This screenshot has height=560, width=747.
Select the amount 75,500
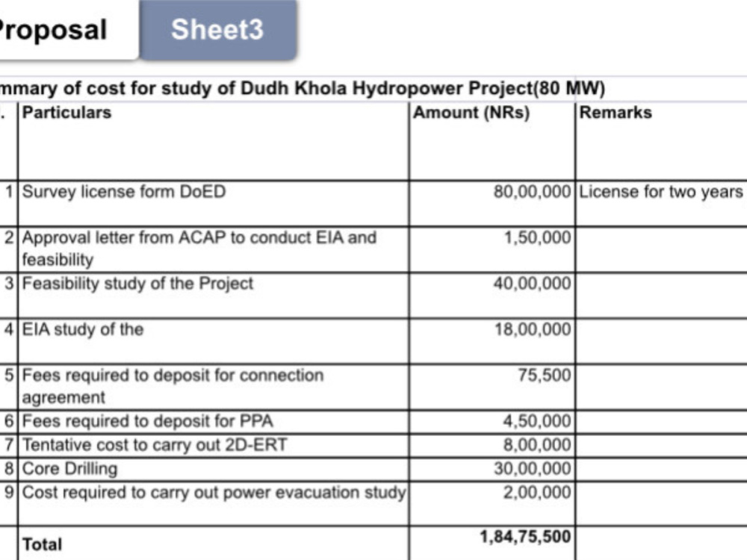tap(492, 387)
